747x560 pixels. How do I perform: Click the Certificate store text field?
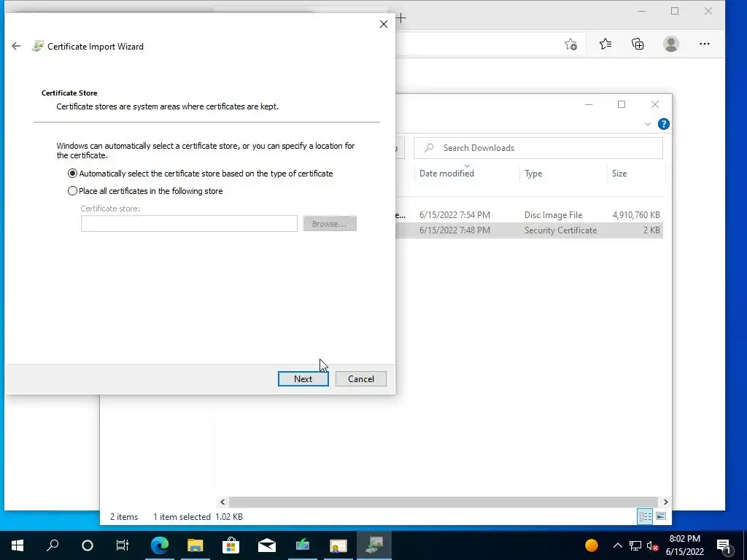pos(189,223)
